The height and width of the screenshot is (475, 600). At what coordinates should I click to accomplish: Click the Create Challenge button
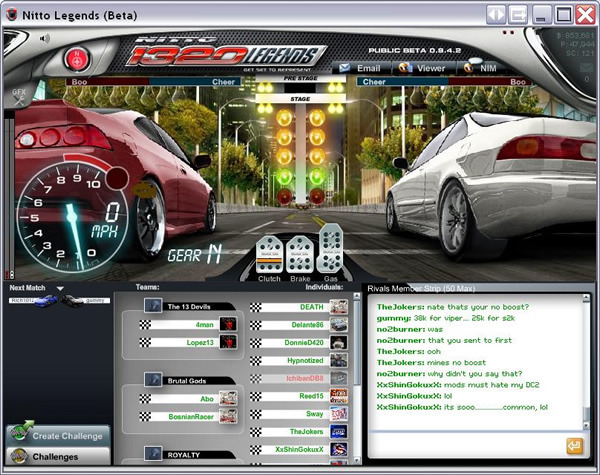pos(58,436)
